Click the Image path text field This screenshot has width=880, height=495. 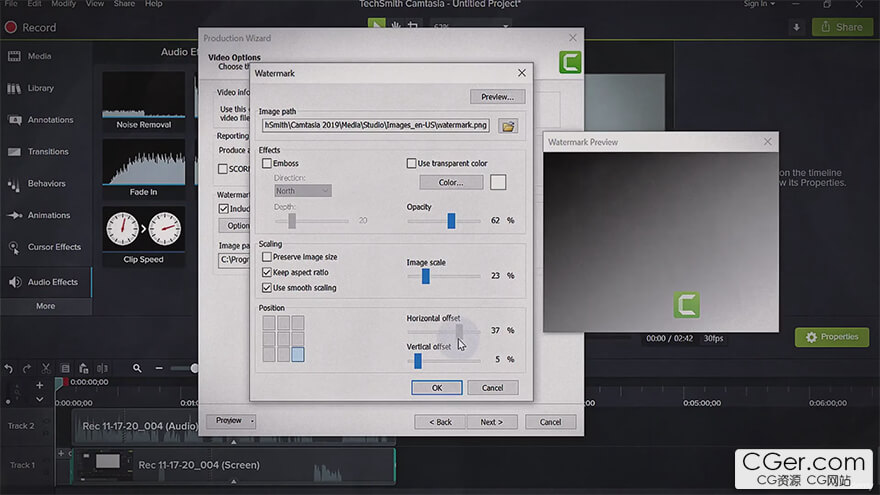click(376, 125)
